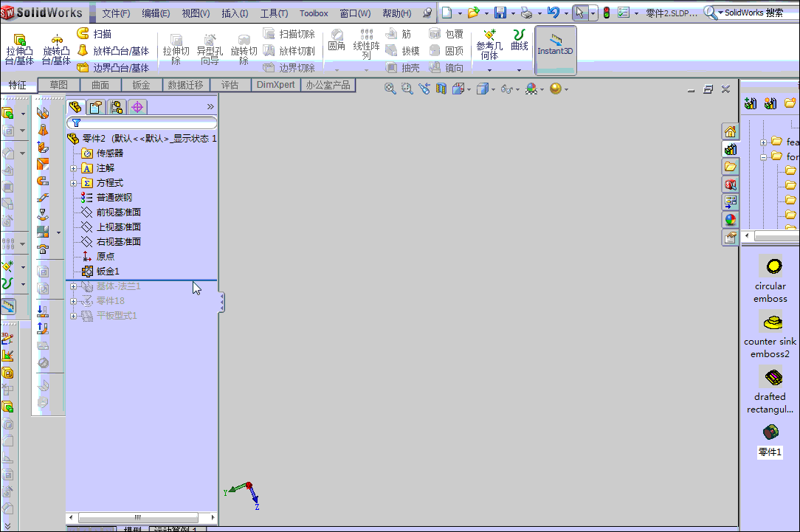
Task: Click the Zoom to Fit view icon
Action: 390,89
